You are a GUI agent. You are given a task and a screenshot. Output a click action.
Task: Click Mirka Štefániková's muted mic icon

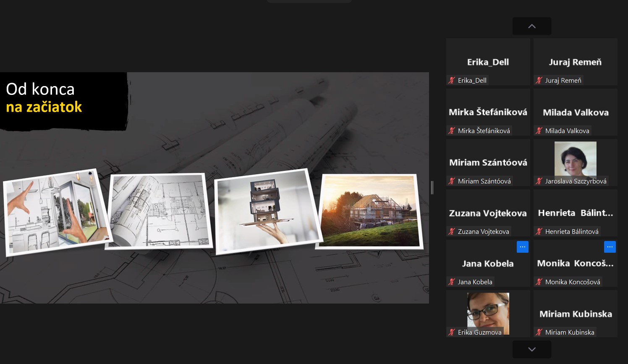[x=452, y=131]
